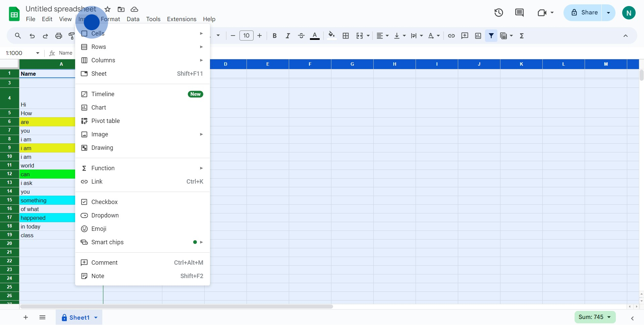Click the fill color paint bucket

point(331,36)
